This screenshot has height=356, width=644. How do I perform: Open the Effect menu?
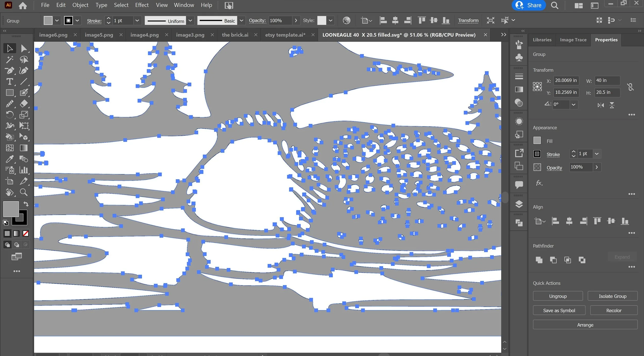[x=142, y=5]
